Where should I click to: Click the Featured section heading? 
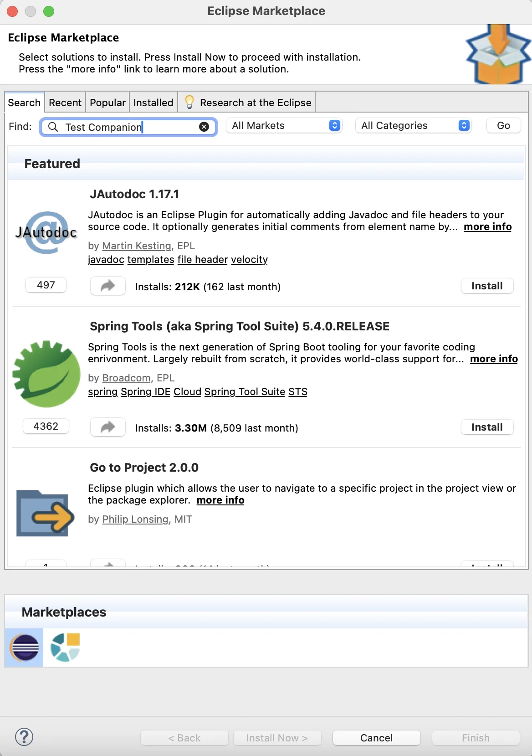(52, 164)
